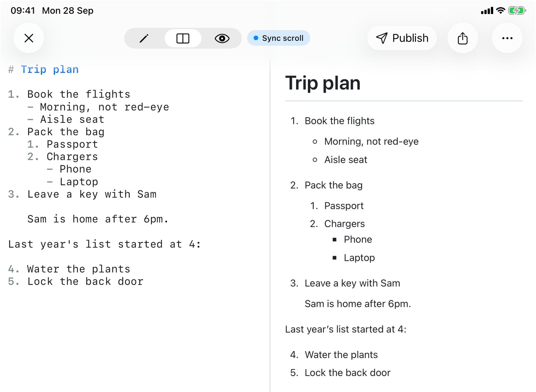Screen dimensions: 536x392
Task: Click 'Laptop' in the preview pane
Action: click(x=359, y=258)
